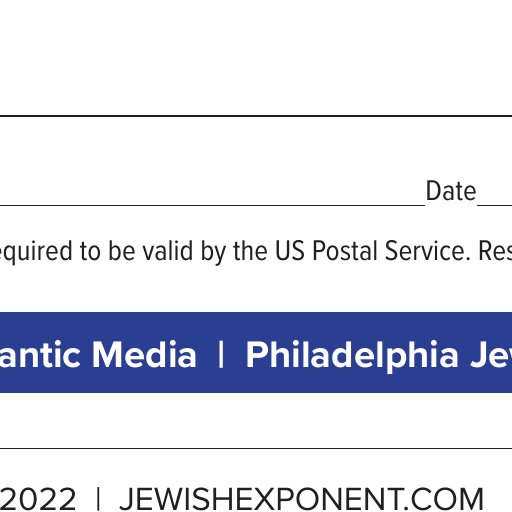
Task: Click the Date label on the form
Action: (451, 191)
